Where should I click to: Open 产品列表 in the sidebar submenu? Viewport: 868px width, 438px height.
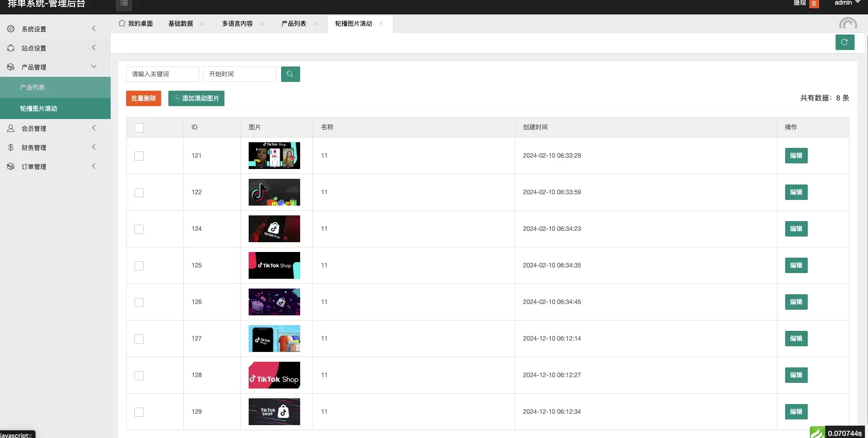(x=32, y=88)
